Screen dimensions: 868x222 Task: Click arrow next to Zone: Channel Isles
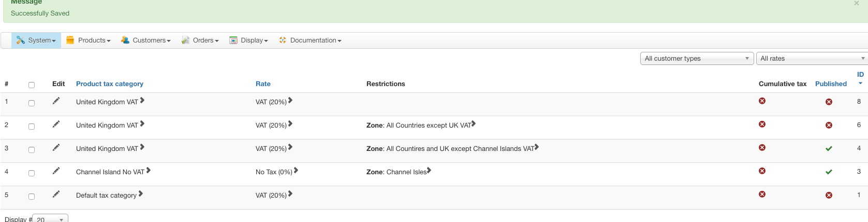point(429,171)
